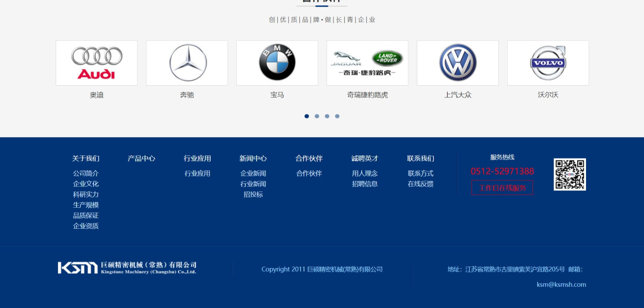This screenshot has height=308, width=644.
Task: Click the 在线反馈 link
Action: (x=421, y=184)
